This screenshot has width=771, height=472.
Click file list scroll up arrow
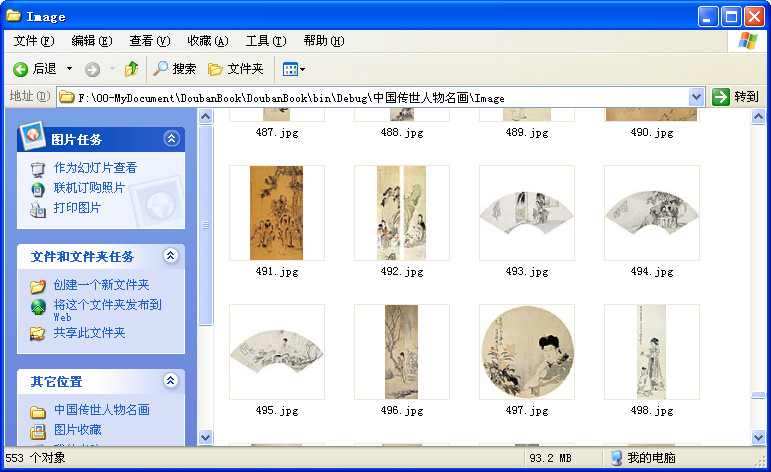[x=758, y=117]
